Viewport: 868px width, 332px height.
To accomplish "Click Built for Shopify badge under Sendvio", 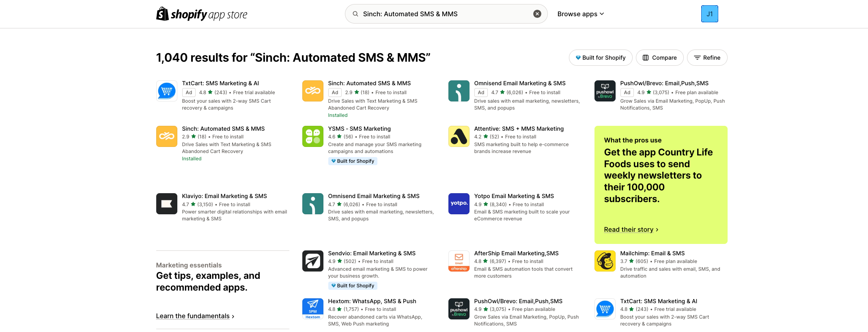I will (353, 286).
